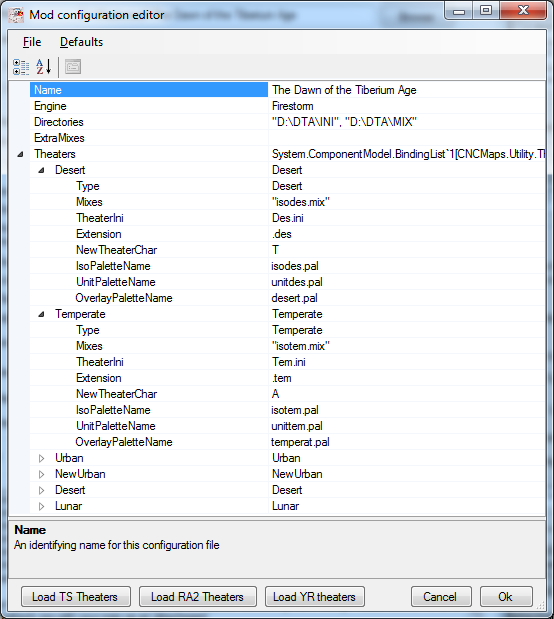Collapse the Theaters property group

(x=20, y=154)
